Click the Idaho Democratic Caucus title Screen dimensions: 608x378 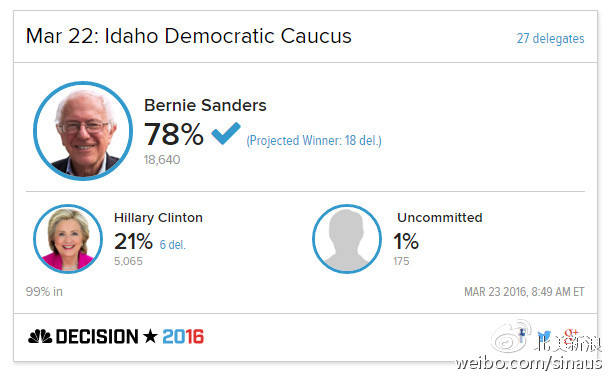[188, 36]
